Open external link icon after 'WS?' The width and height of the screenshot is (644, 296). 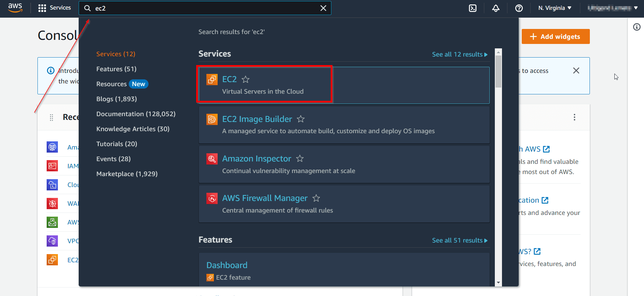click(537, 251)
